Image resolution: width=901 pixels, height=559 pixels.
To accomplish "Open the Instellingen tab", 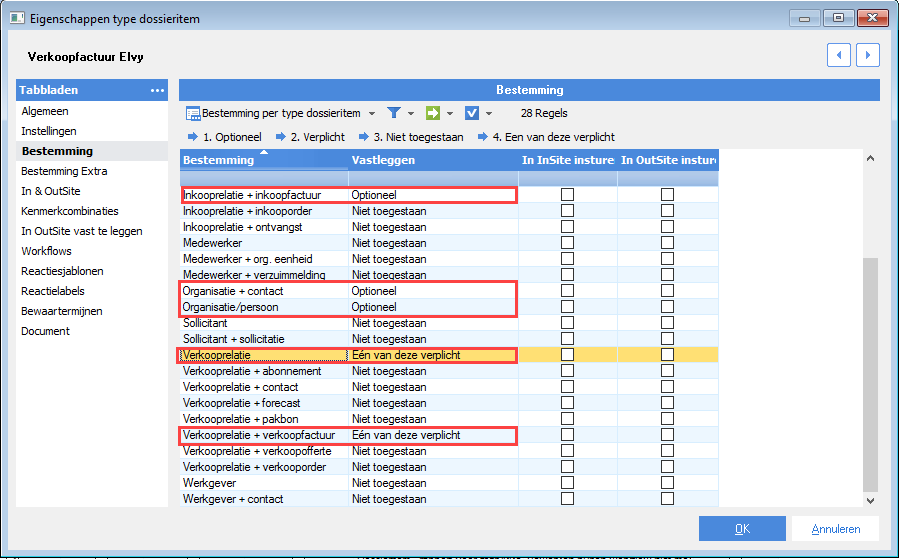I will point(49,131).
